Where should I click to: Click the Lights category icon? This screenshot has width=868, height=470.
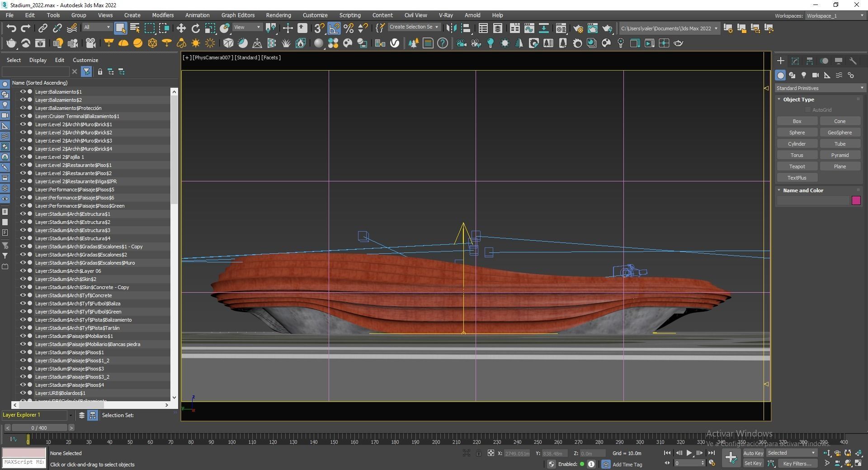pos(803,75)
